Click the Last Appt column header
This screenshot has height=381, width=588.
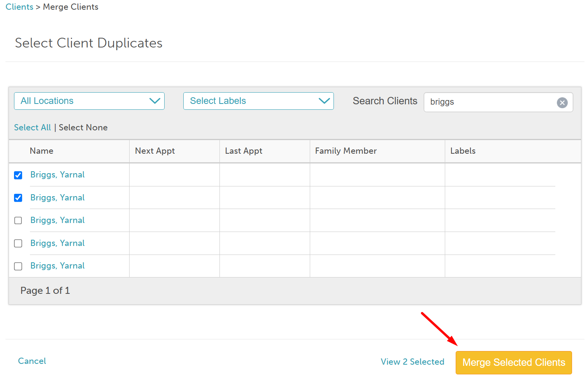click(244, 151)
